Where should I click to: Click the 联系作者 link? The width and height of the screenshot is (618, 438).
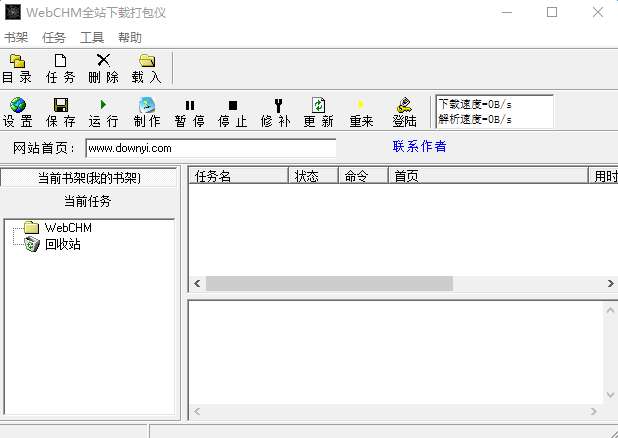click(x=419, y=147)
